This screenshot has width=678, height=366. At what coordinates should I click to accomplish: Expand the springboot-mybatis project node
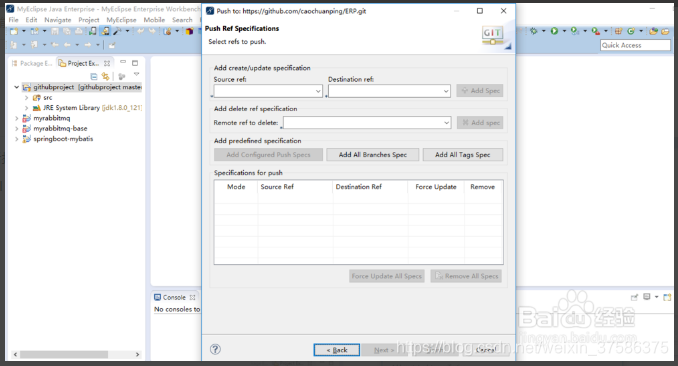16,139
